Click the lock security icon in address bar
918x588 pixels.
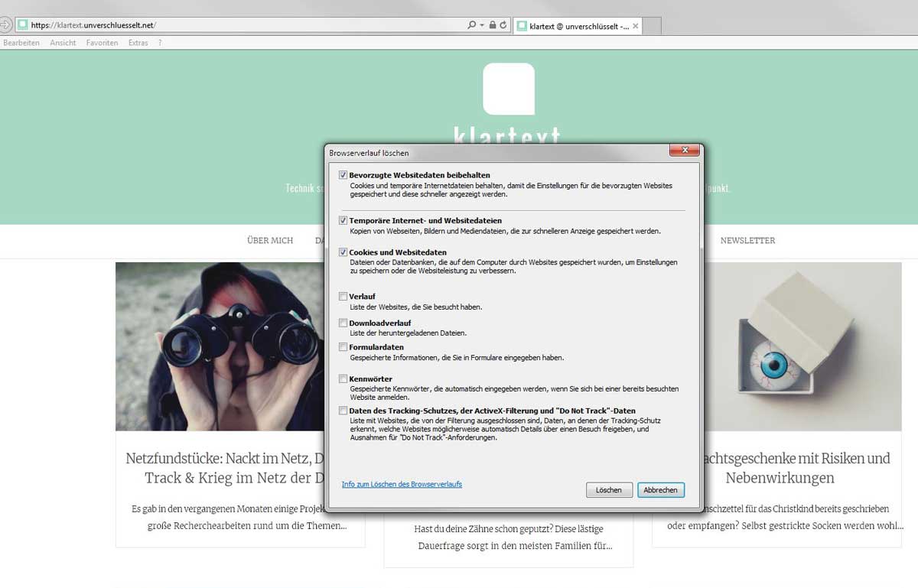coord(493,25)
